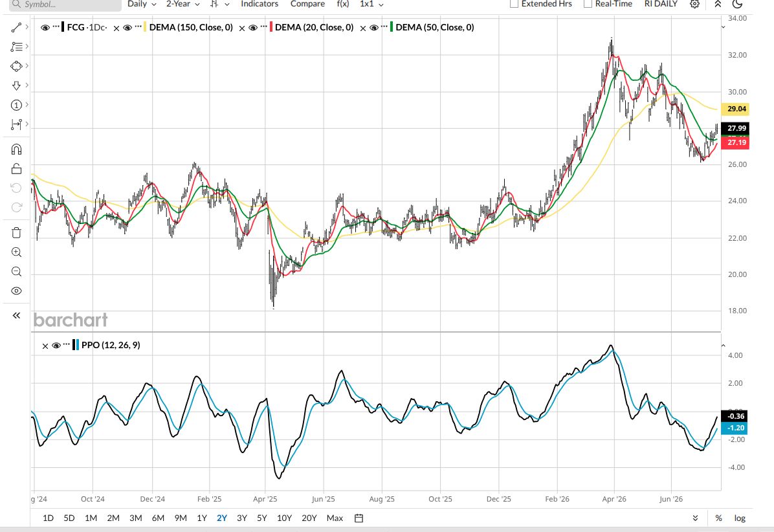Image resolution: width=774 pixels, height=532 pixels.
Task: Open more options for DEMA (150) study
Action: (x=138, y=27)
